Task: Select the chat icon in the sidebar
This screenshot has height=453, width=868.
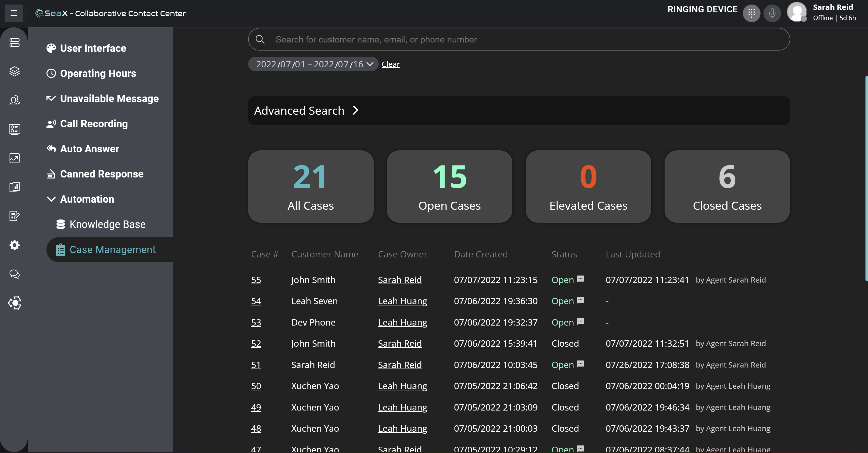Action: coord(14,274)
